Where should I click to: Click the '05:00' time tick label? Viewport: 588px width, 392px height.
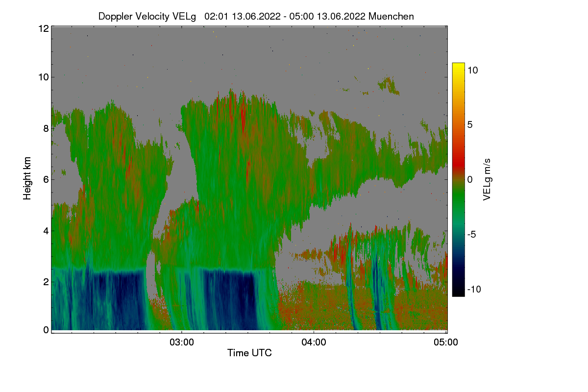pos(446,343)
